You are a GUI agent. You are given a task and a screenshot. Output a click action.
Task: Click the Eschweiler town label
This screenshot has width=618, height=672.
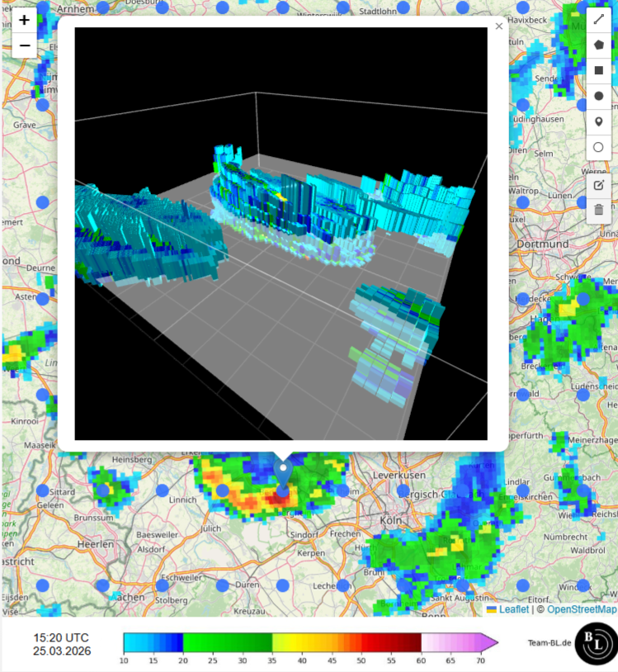[x=182, y=577]
